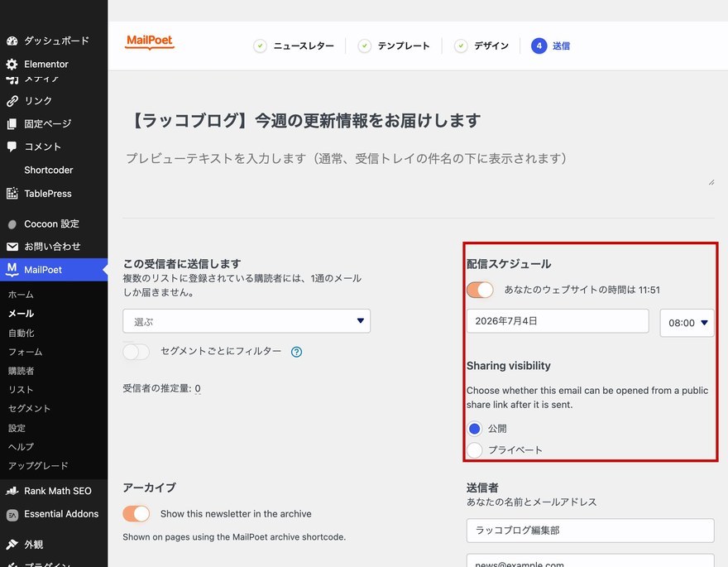The image size is (728, 567).
Task: Click the テンプレート step checkmark icon
Action: (x=365, y=46)
